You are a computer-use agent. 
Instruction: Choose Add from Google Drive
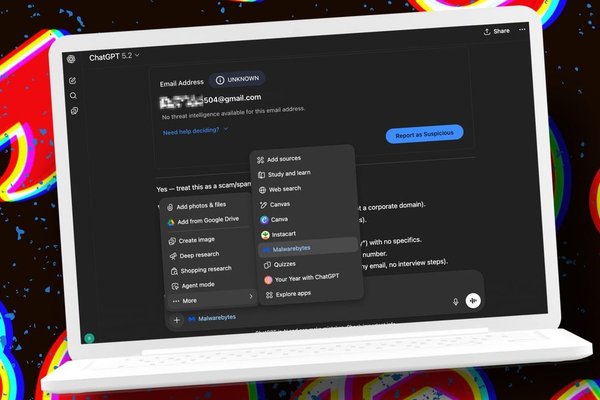point(208,220)
